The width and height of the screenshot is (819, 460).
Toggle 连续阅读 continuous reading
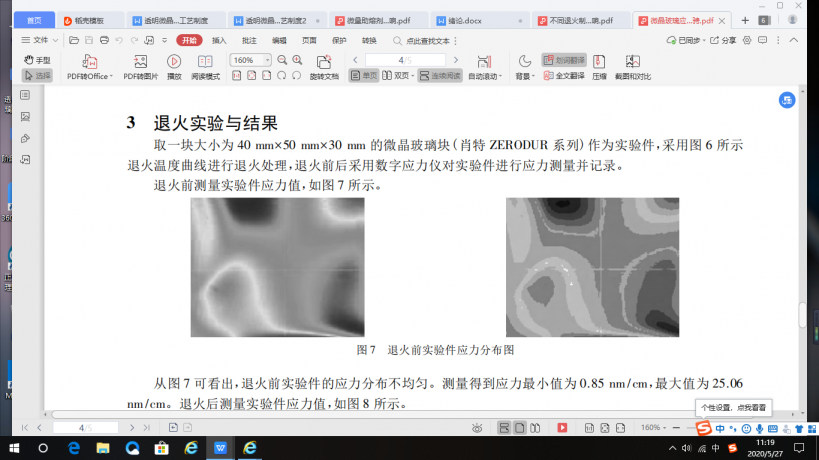coord(440,76)
